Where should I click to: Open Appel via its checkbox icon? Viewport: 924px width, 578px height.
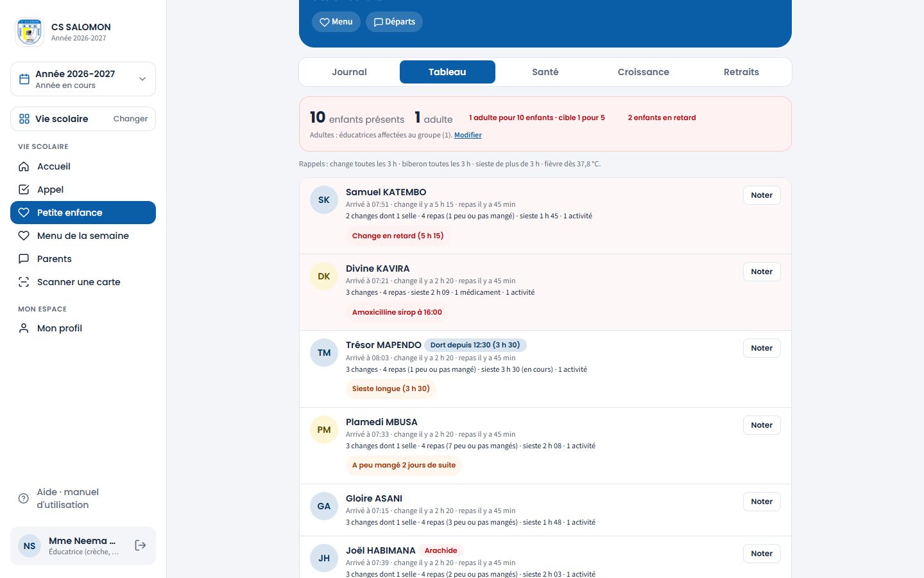tap(24, 189)
